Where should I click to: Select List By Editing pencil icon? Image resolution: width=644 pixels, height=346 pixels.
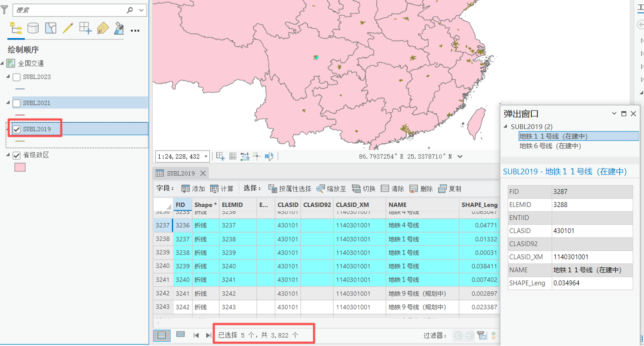[x=68, y=29]
